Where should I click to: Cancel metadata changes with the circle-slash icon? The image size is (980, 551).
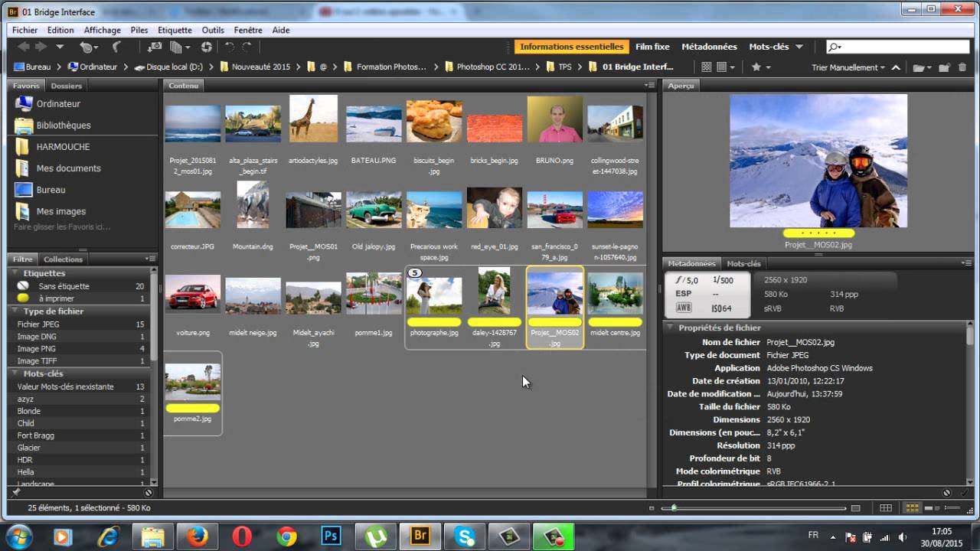(946, 493)
